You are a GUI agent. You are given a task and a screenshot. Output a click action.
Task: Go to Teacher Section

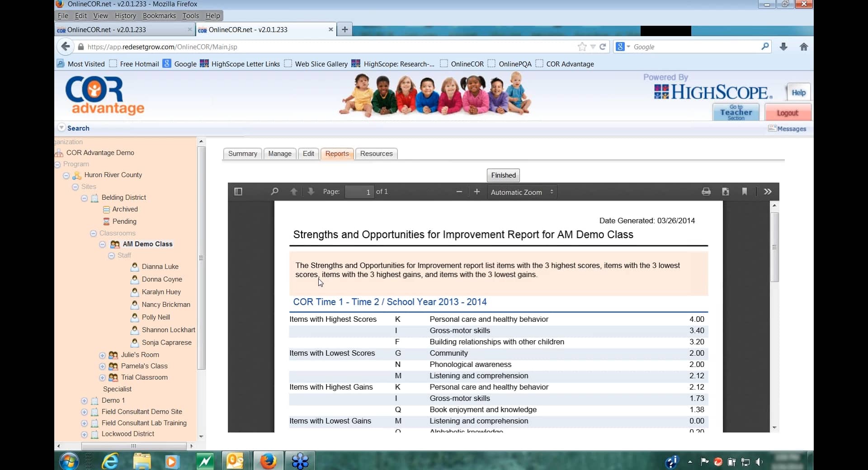pos(736,113)
